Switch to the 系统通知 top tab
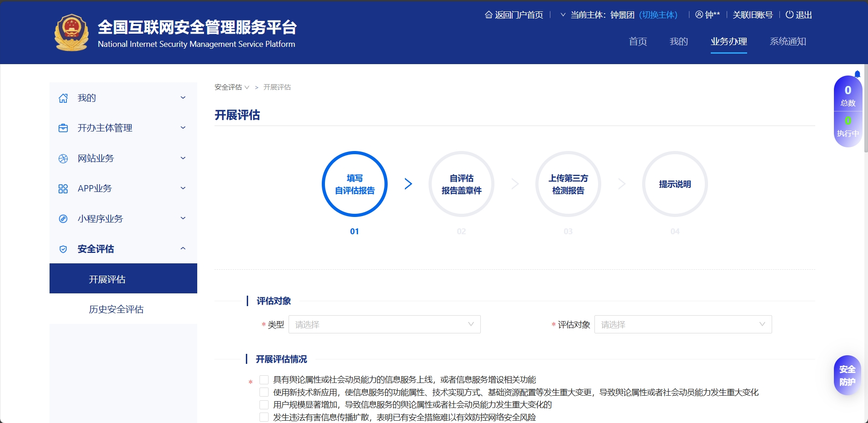The height and width of the screenshot is (423, 868). pos(788,41)
